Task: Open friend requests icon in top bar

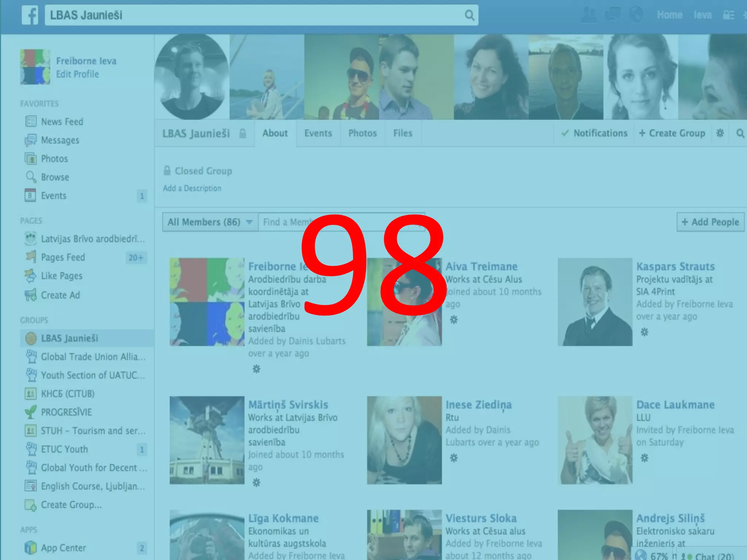Action: click(x=588, y=15)
